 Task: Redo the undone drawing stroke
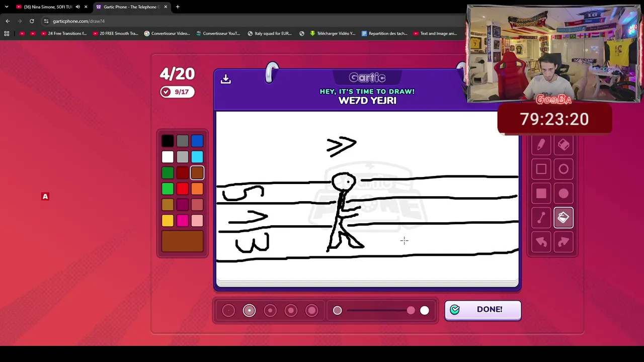pyautogui.click(x=563, y=242)
